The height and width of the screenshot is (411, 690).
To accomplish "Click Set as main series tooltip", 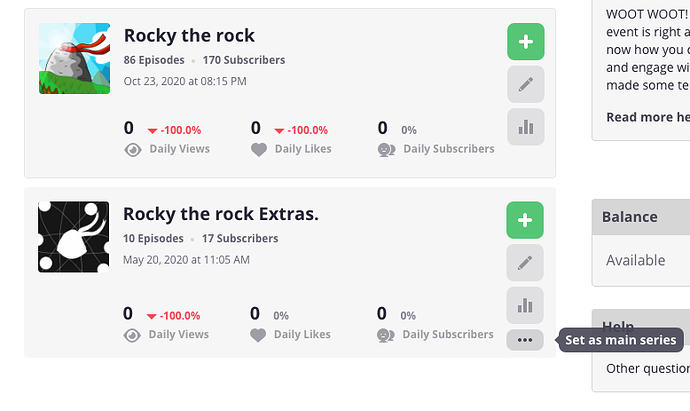I will point(620,340).
